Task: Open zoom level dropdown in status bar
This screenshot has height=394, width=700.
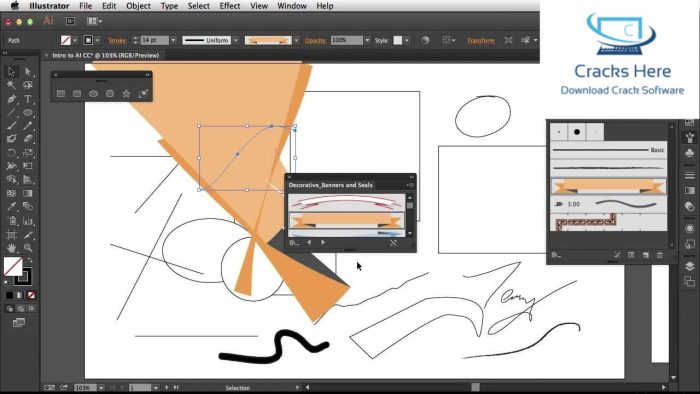Action: pyautogui.click(x=101, y=388)
